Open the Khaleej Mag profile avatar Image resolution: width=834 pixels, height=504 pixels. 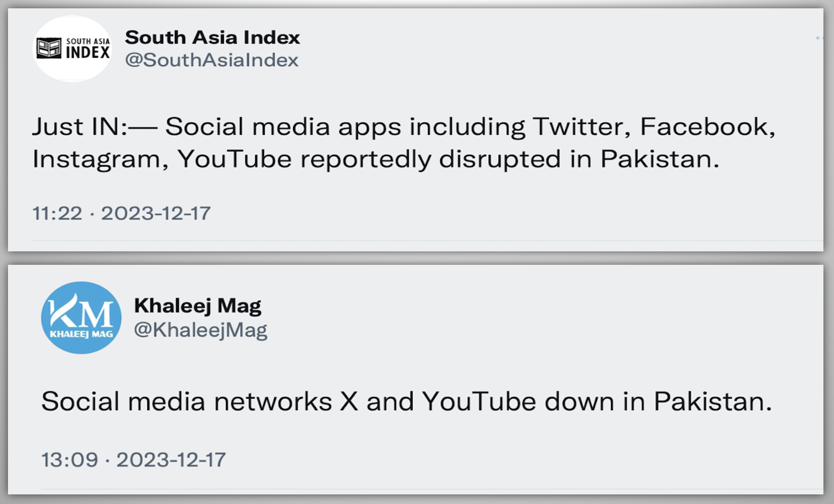81,318
